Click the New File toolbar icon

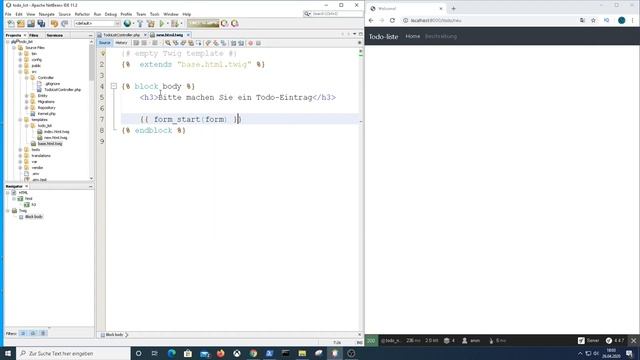click(x=11, y=24)
